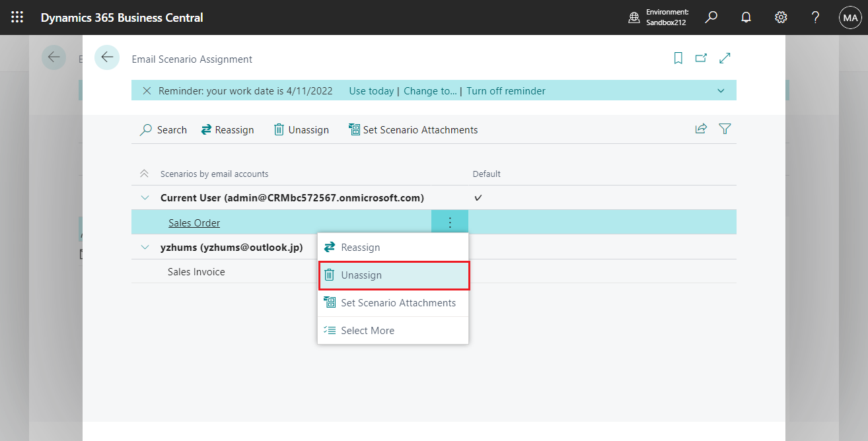868x441 pixels.
Task: Select the Unassign trash icon
Action: (279, 129)
